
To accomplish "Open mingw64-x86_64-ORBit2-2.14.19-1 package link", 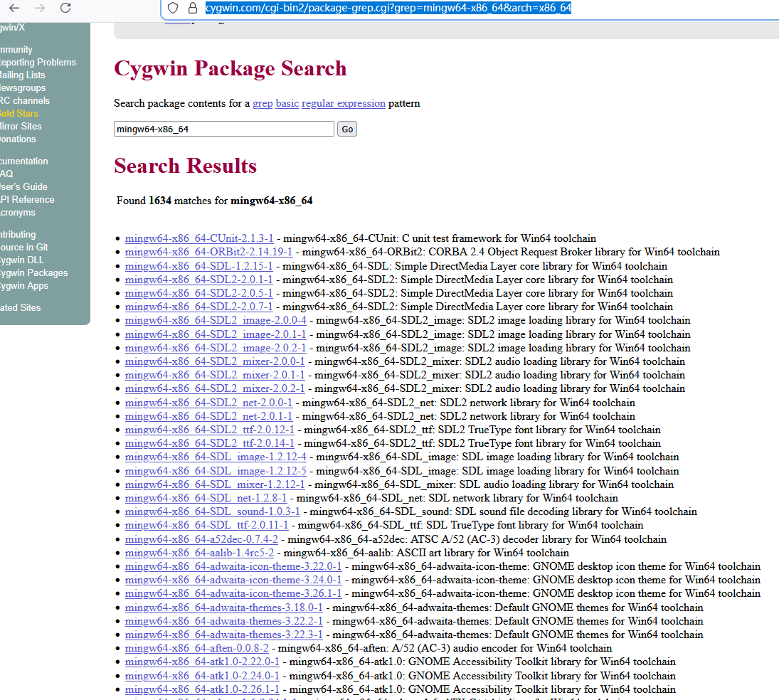I will pos(208,252).
